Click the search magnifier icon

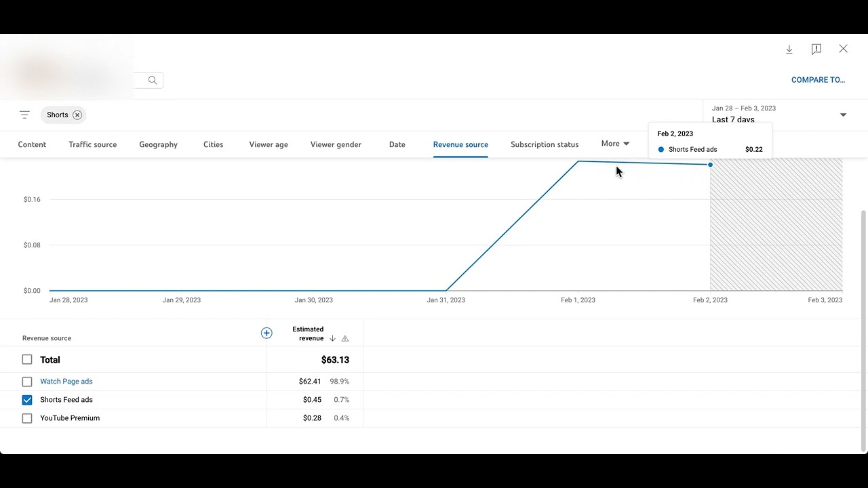[x=153, y=80]
